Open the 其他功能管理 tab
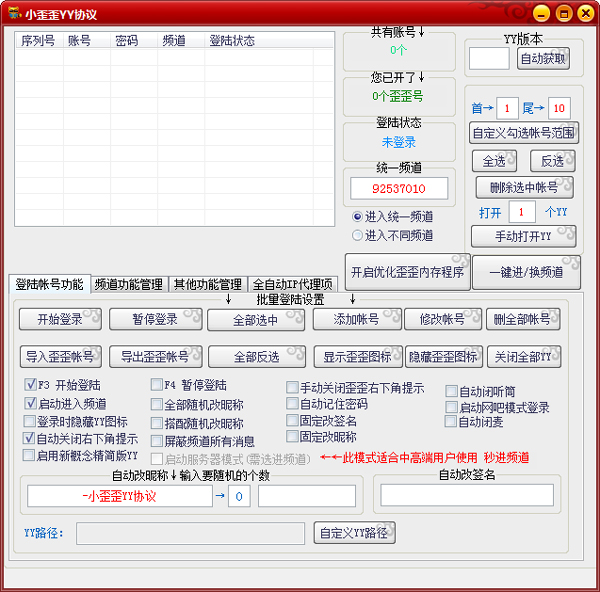The width and height of the screenshot is (600, 592). point(207,284)
